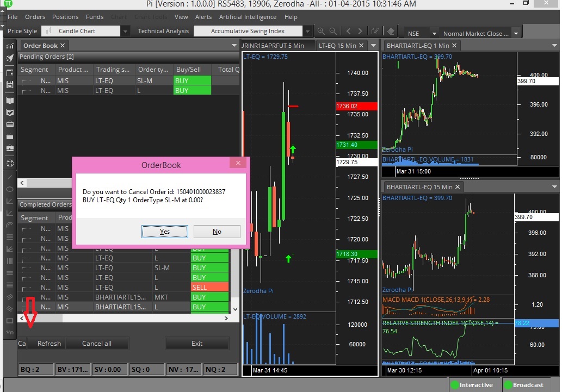562x392 pixels.
Task: Open the Orders menu
Action: [35, 17]
